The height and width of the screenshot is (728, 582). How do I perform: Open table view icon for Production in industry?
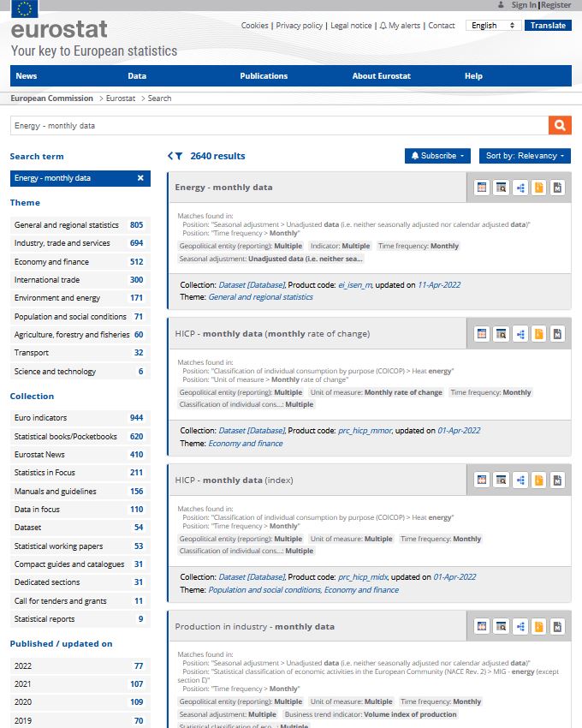click(x=482, y=627)
